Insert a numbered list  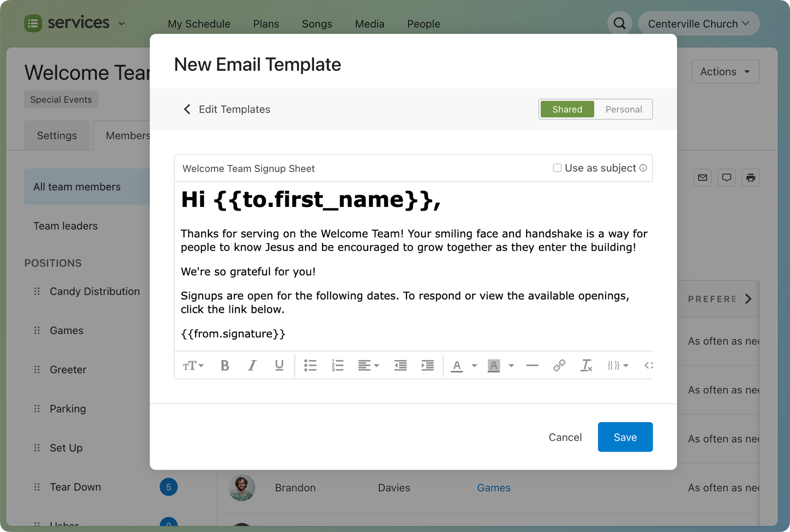point(337,365)
